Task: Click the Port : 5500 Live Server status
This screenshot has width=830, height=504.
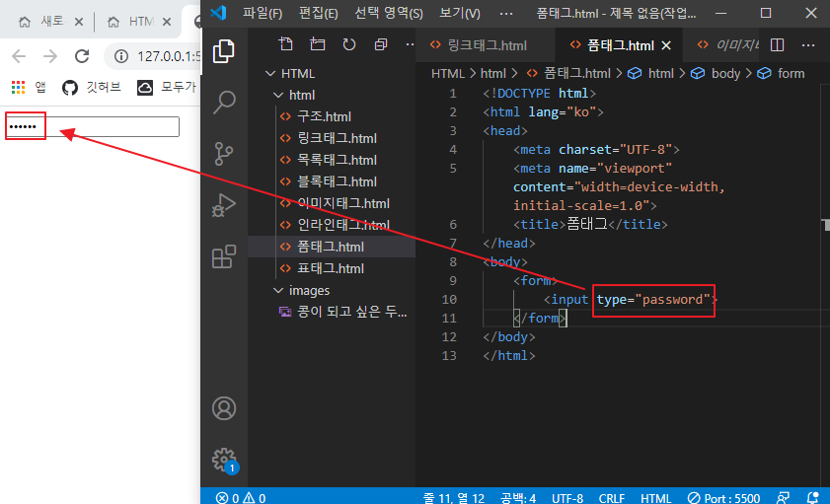Action: (x=723, y=498)
